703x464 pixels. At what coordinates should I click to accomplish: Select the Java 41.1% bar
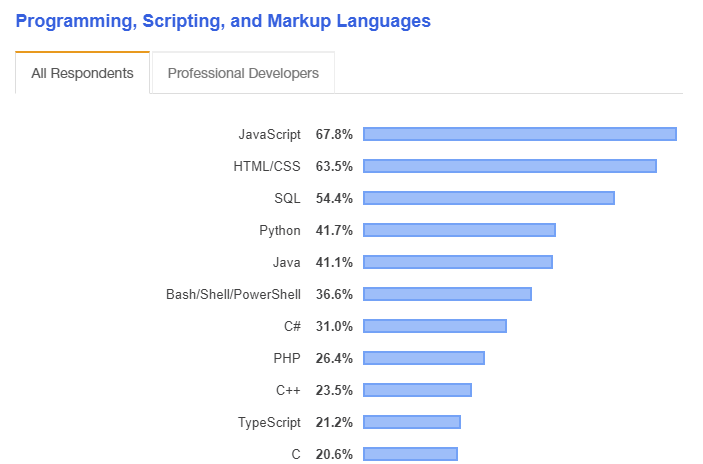458,262
